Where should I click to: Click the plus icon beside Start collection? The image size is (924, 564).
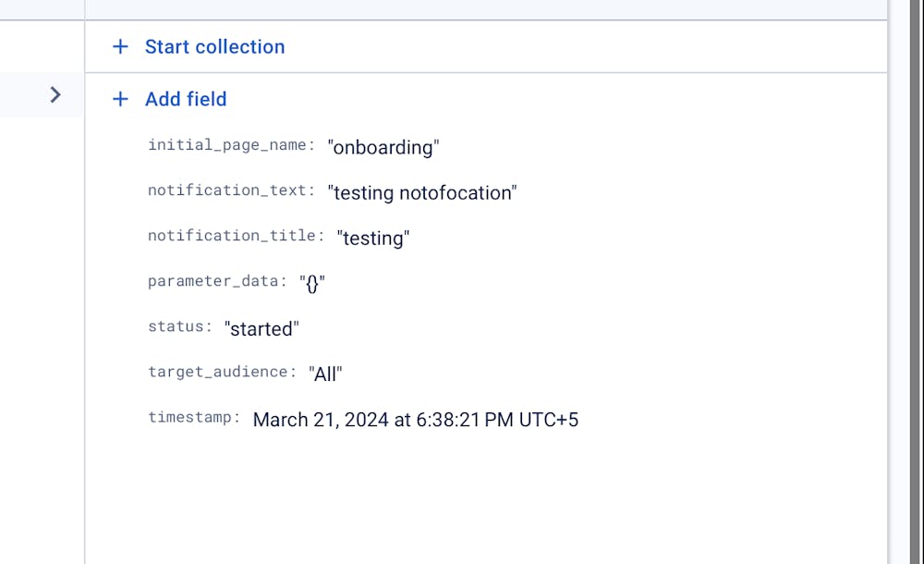click(120, 47)
